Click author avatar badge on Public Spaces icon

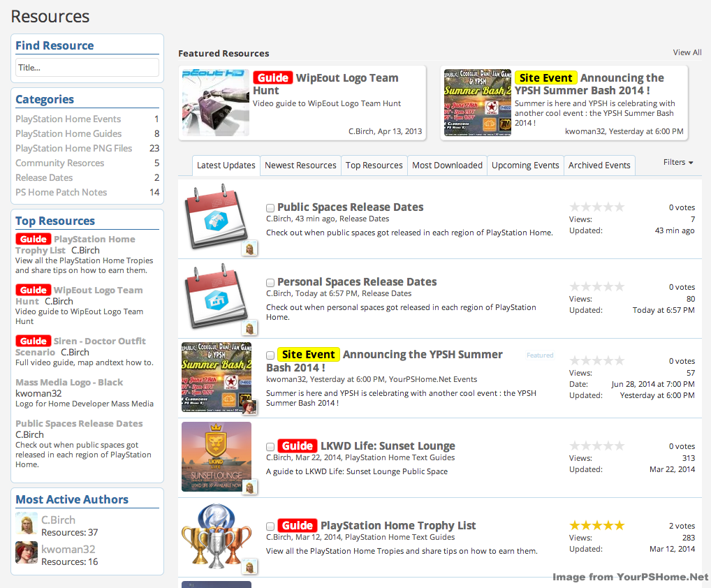tap(250, 249)
